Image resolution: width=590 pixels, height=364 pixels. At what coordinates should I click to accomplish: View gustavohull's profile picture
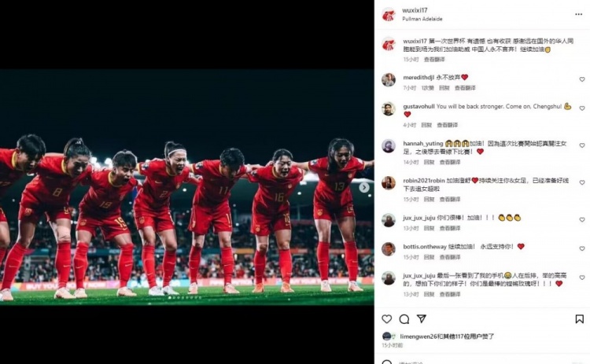click(389, 109)
